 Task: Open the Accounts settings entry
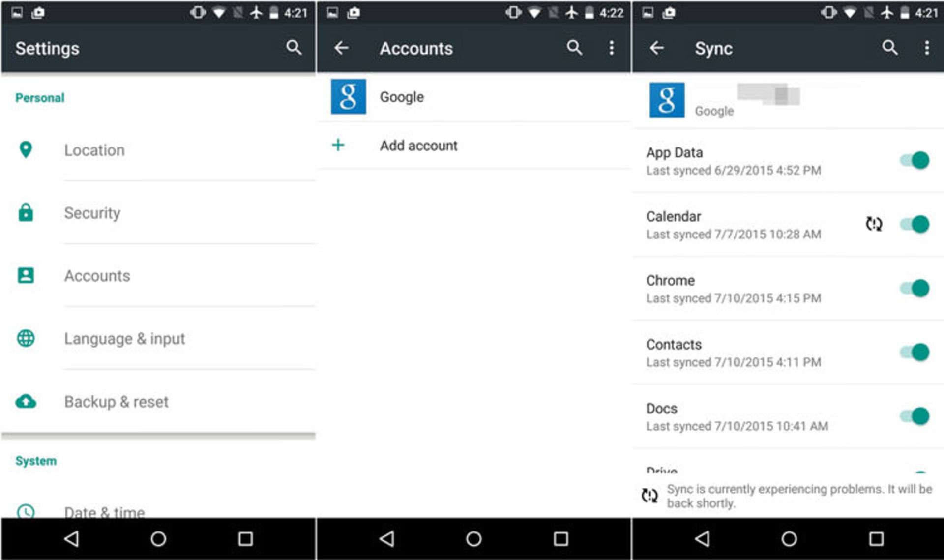(158, 275)
